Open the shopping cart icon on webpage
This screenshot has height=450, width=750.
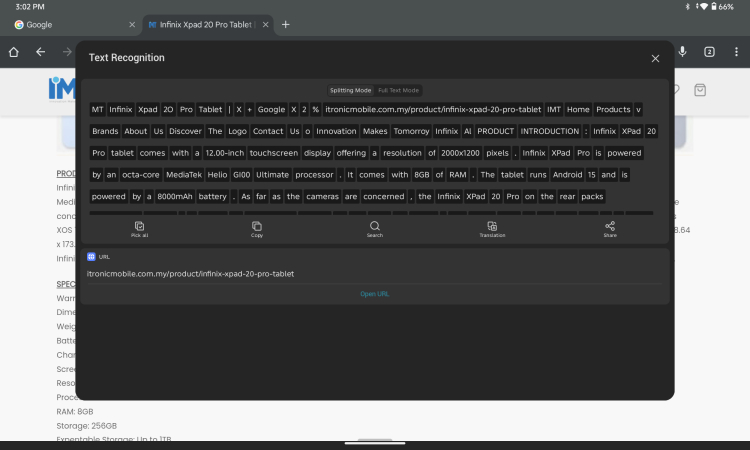700,90
